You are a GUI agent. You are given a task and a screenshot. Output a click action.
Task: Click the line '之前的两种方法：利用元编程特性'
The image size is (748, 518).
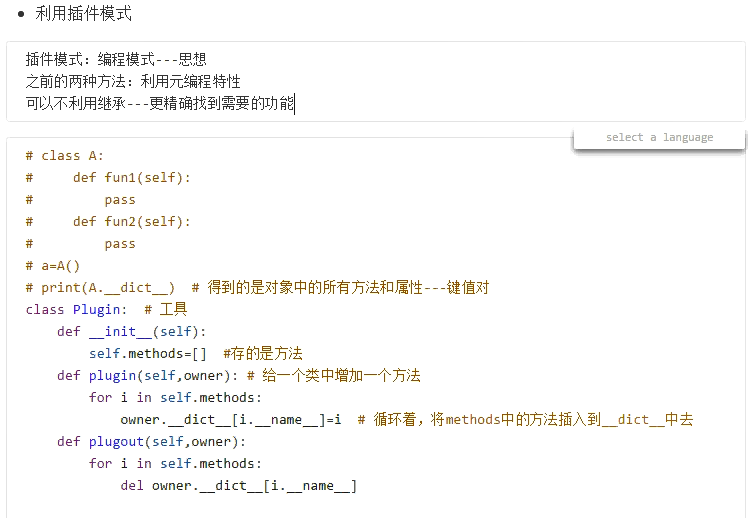click(133, 81)
